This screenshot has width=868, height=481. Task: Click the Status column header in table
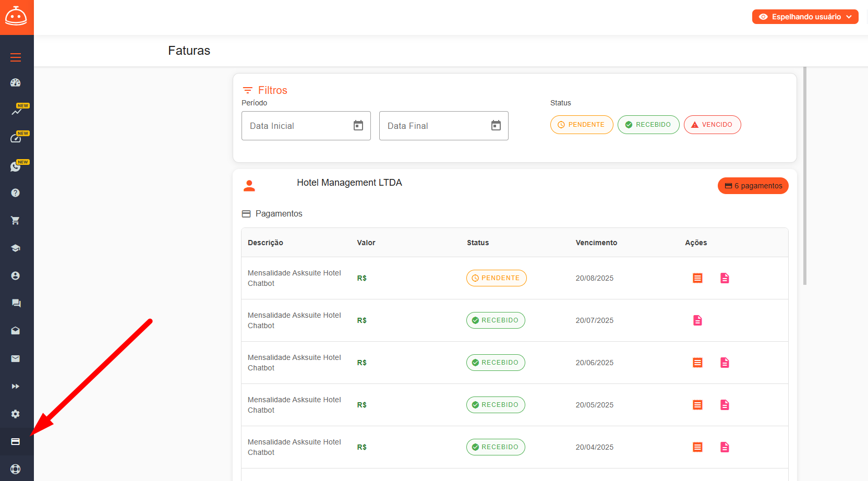pos(478,243)
